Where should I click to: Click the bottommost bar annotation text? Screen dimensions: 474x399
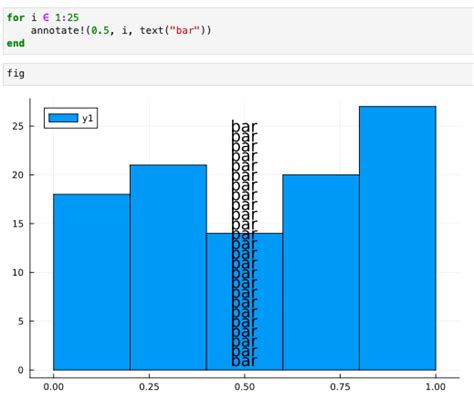(x=244, y=361)
